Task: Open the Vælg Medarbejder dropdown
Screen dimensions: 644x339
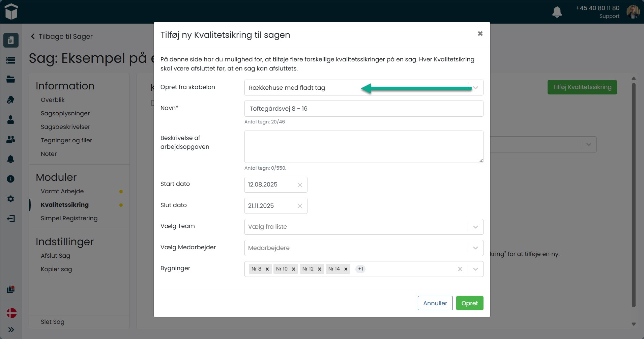Action: tap(475, 248)
